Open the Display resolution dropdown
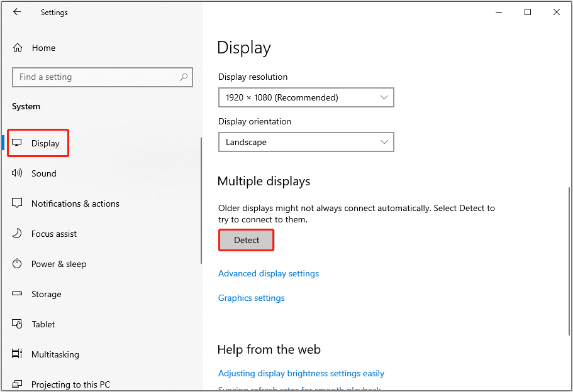The height and width of the screenshot is (392, 573). (306, 97)
